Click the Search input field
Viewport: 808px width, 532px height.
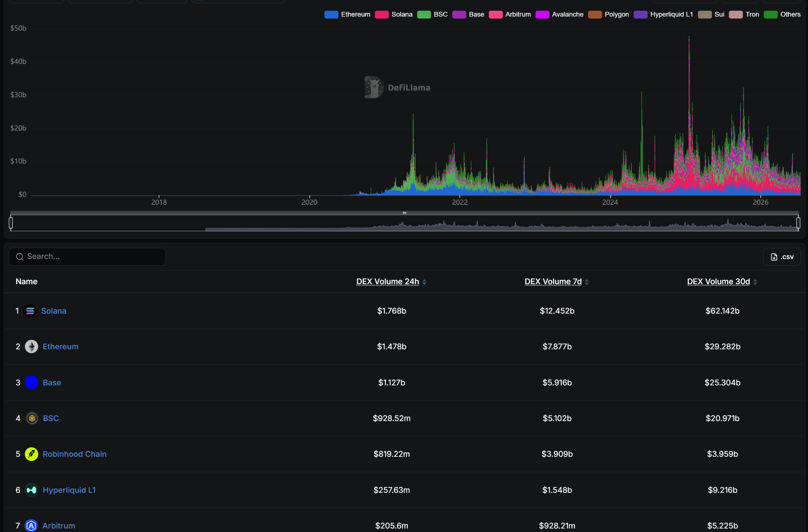pyautogui.click(x=87, y=257)
